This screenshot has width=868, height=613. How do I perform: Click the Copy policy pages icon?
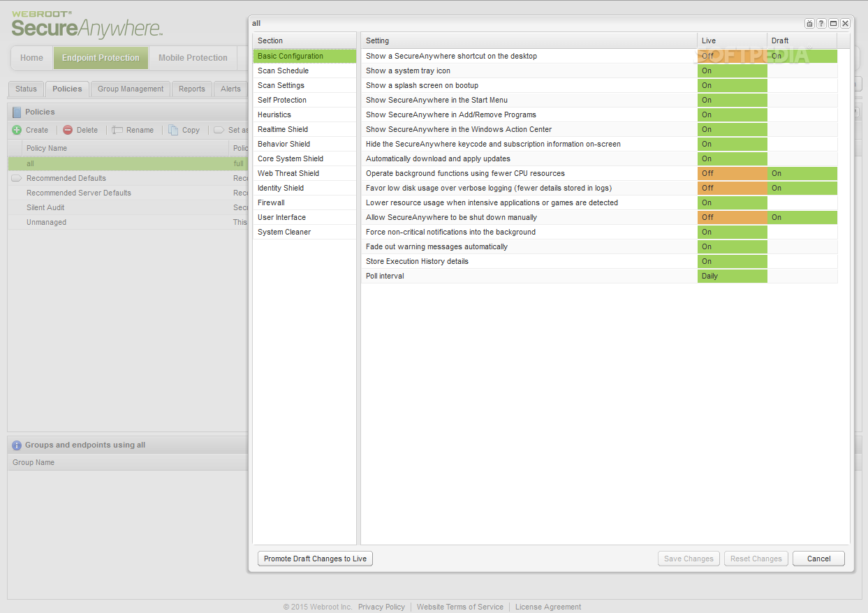point(173,130)
